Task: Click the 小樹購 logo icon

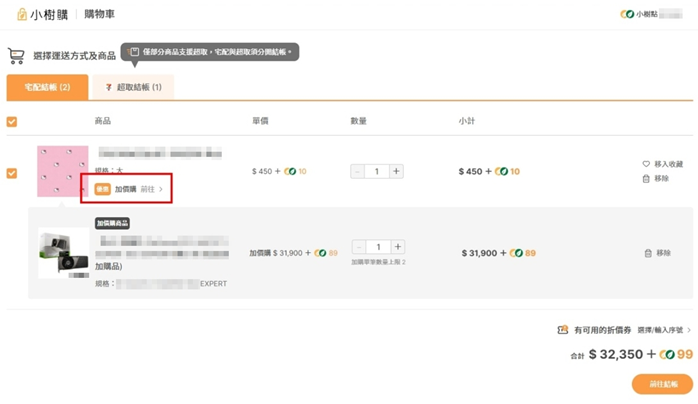Action: pos(22,14)
